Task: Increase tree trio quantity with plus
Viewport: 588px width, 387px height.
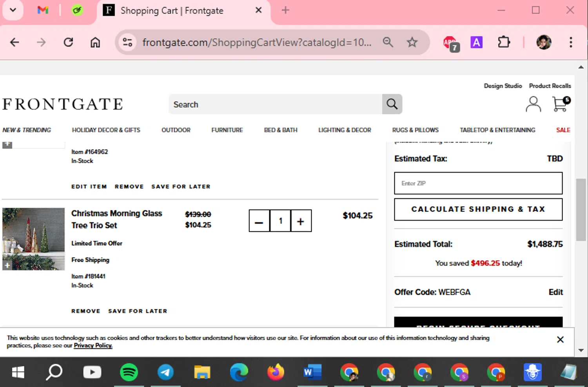Action: [x=301, y=221]
